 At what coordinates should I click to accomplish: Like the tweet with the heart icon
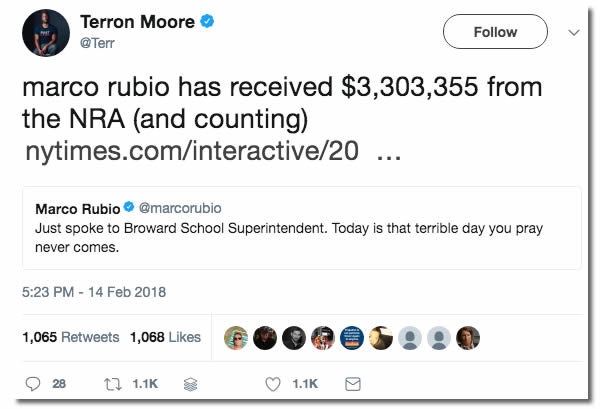click(272, 383)
